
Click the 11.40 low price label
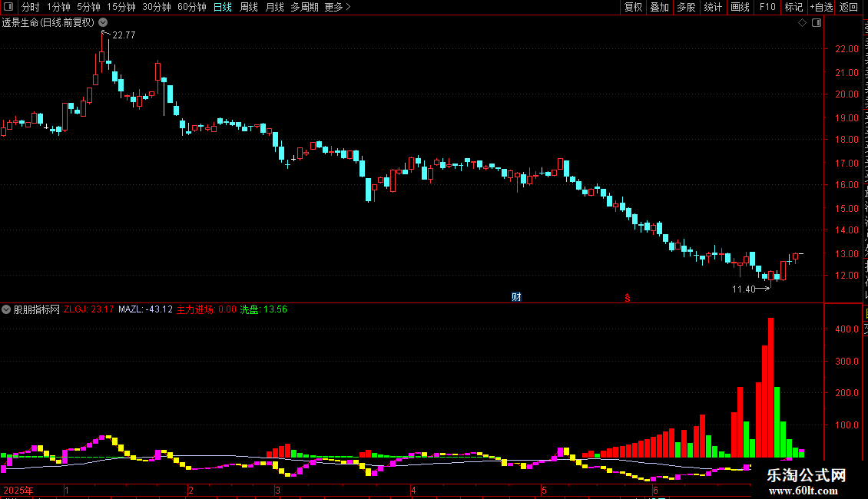(x=744, y=289)
